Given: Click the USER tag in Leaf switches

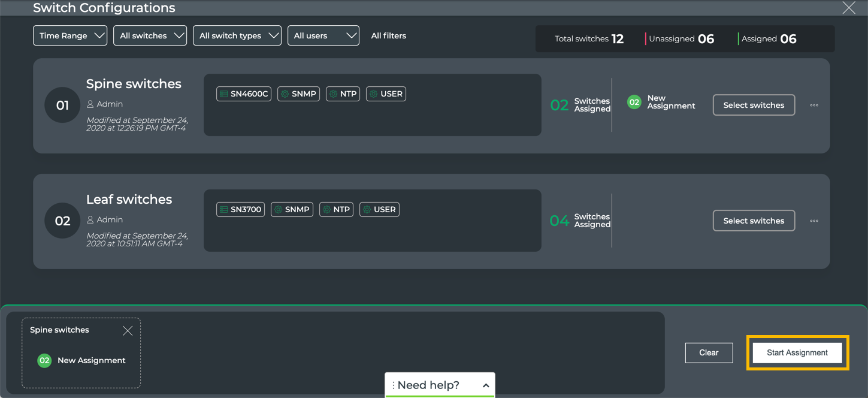Looking at the screenshot, I should (x=379, y=210).
